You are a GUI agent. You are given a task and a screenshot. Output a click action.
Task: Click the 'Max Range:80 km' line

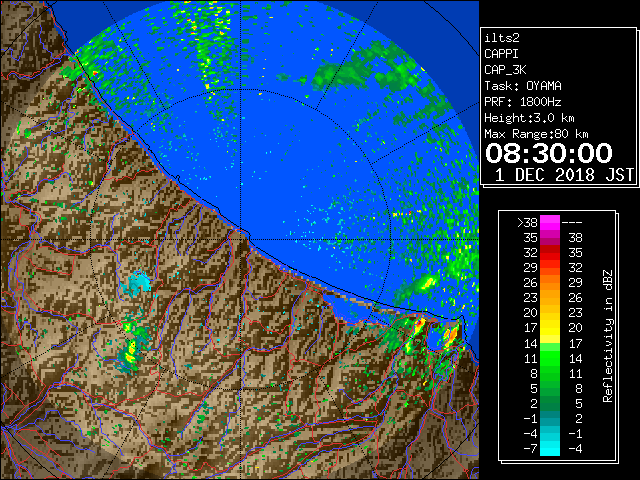(536, 134)
